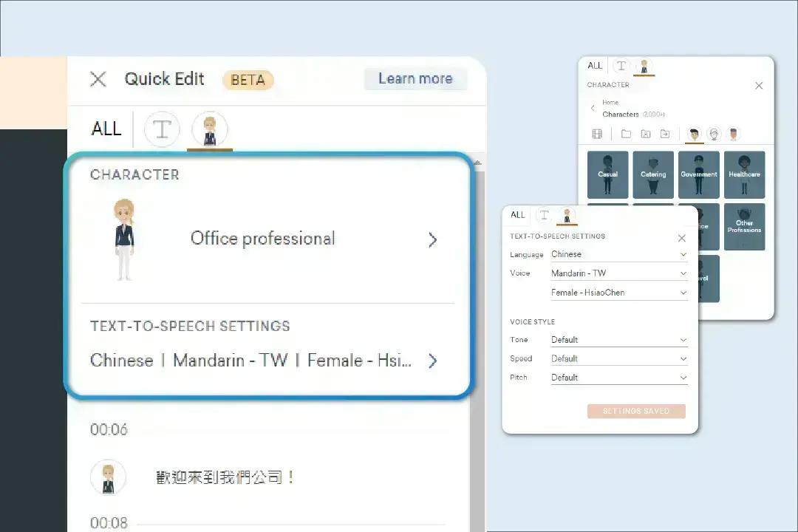Screen dimensions: 798x532
Task: Choose the text tab icon in Text-to-speech panel
Action: tap(544, 215)
